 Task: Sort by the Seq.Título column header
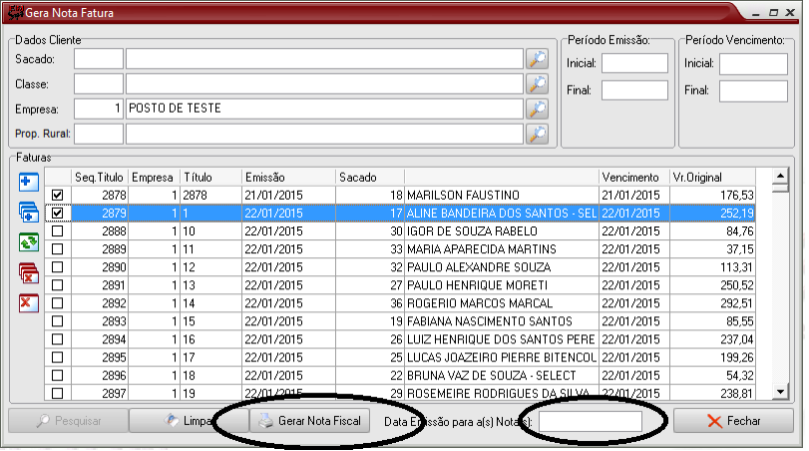pyautogui.click(x=99, y=178)
